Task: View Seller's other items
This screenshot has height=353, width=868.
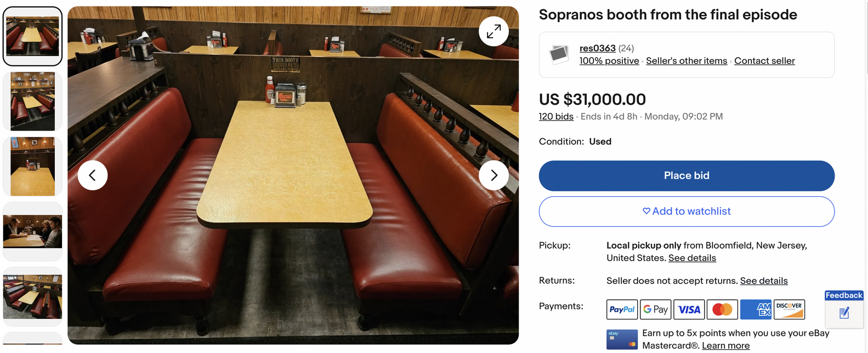Action: [687, 61]
